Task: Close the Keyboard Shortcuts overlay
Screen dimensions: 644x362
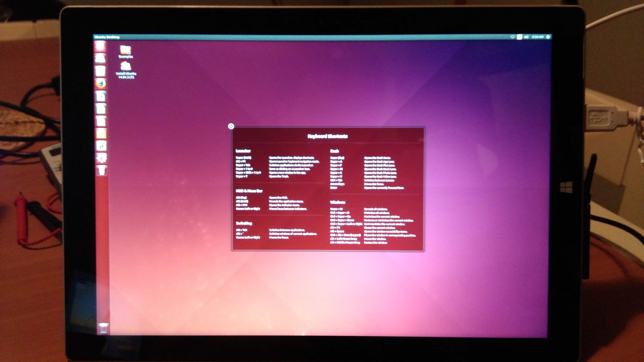Action: [x=231, y=126]
